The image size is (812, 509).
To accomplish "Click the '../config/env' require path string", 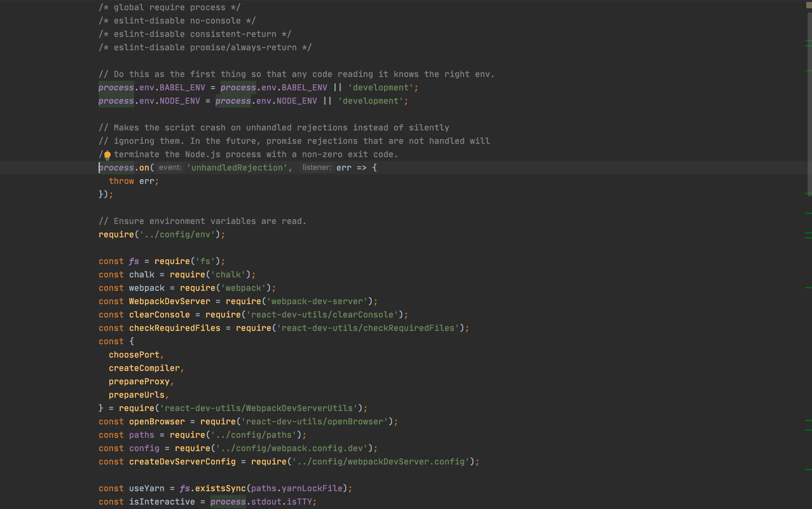I will pyautogui.click(x=178, y=234).
